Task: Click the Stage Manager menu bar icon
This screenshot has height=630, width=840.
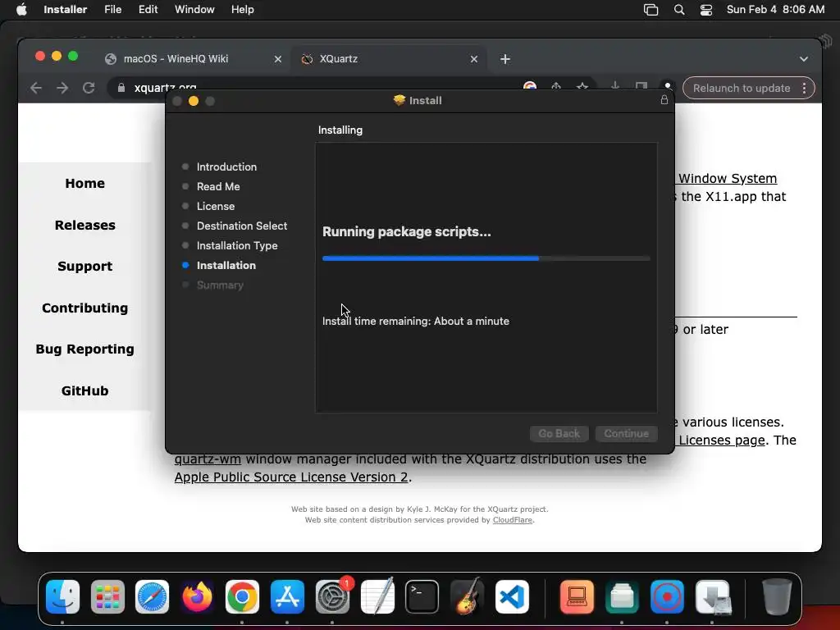Action: point(651,10)
